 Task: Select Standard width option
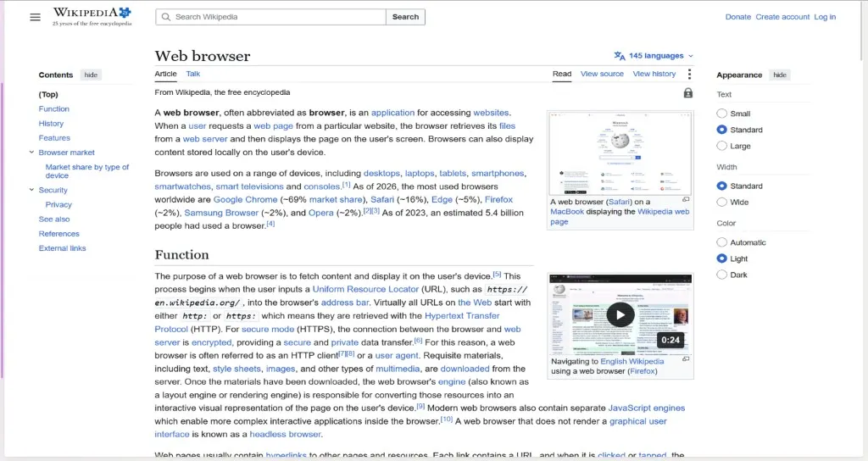pos(722,186)
